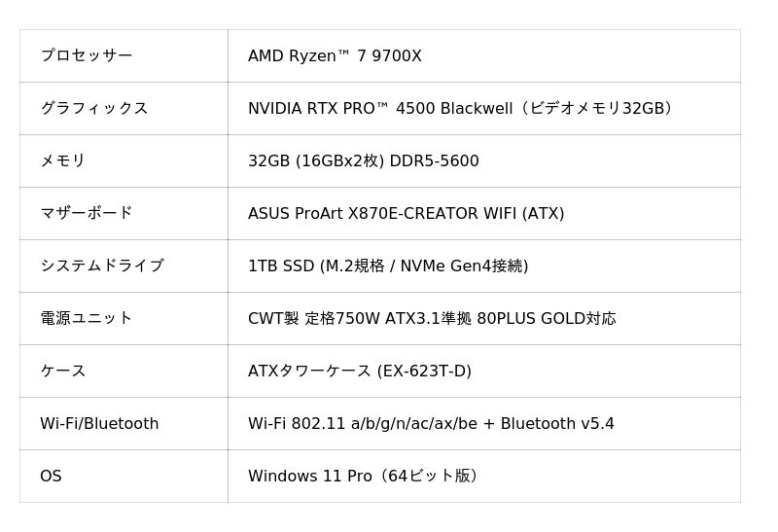Click the マザーボード row label
The image size is (778, 532).
tap(87, 214)
